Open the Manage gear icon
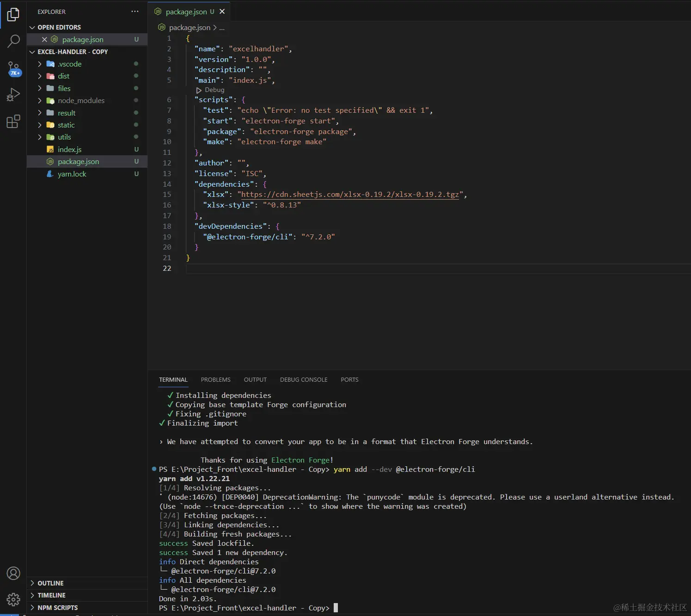 (13, 599)
